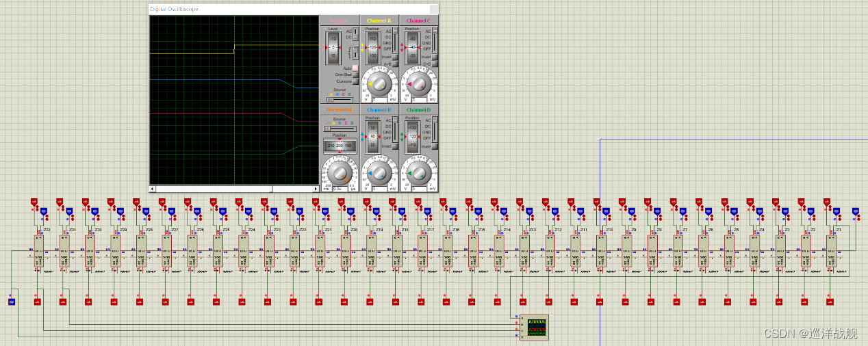The height and width of the screenshot is (346, 868).
Task: Click the Channel B position thumbwheel
Action: pyautogui.click(x=372, y=136)
